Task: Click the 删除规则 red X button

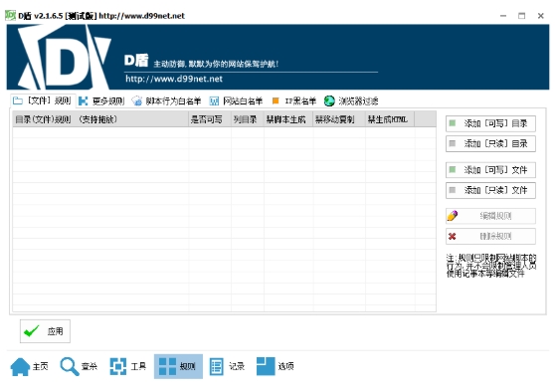Action: (x=490, y=236)
